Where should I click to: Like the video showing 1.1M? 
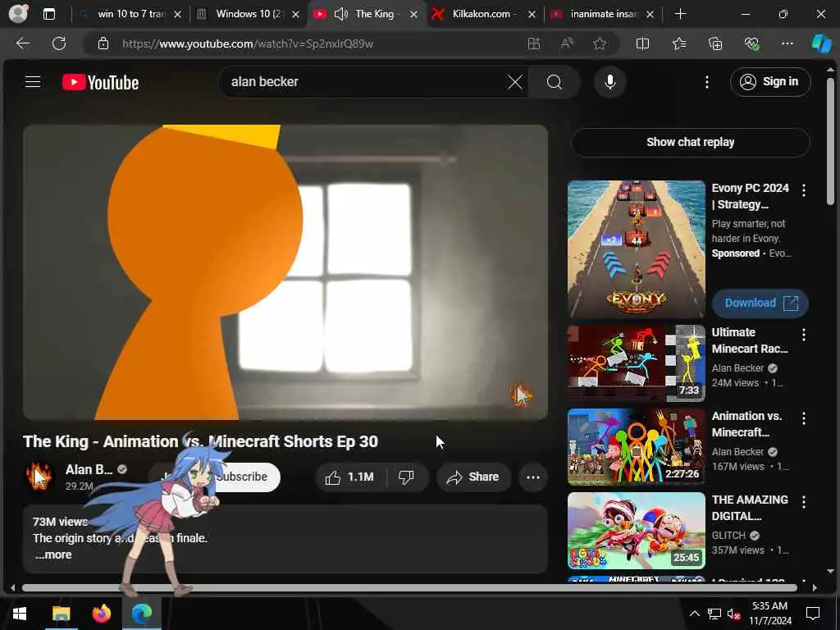pyautogui.click(x=349, y=477)
